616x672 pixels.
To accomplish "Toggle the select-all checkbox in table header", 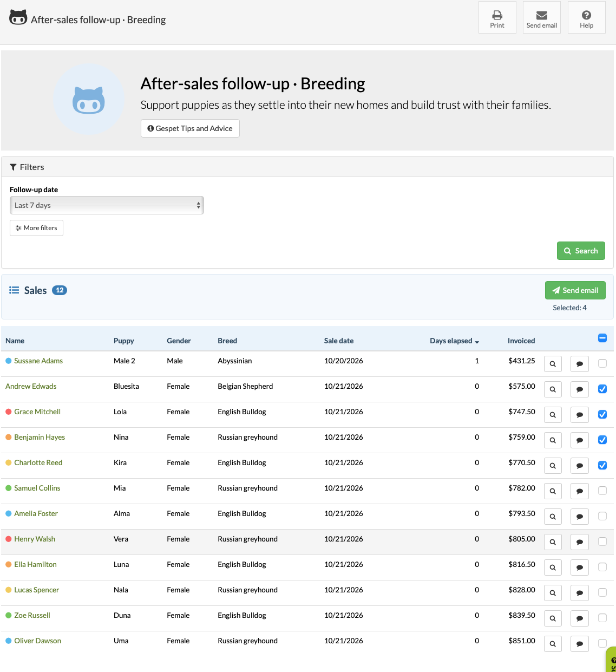I will tap(602, 338).
